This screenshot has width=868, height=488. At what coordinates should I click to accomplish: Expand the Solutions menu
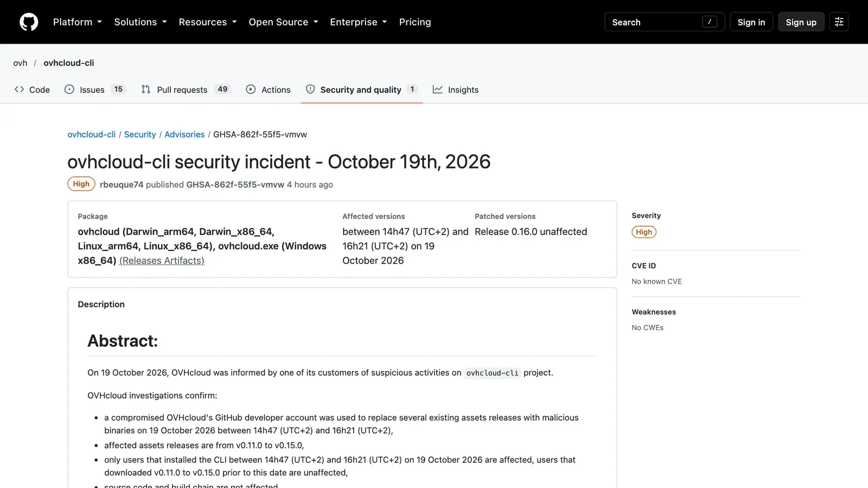(x=141, y=22)
